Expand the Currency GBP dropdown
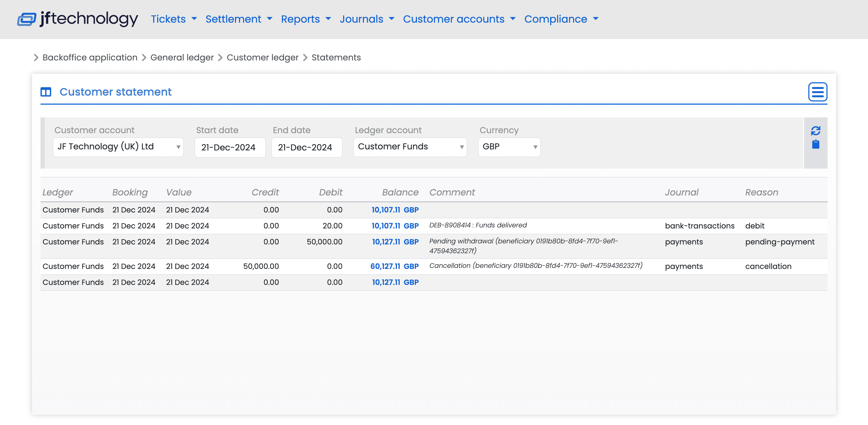The image size is (868, 425). 509,147
